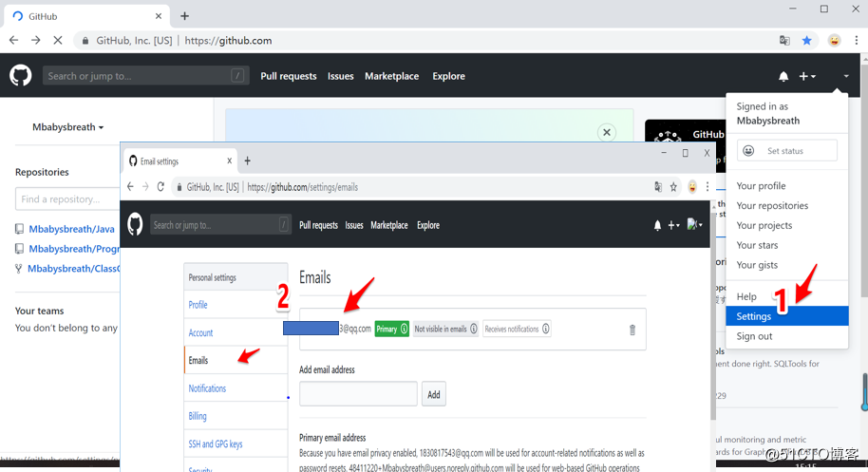Viewport: 868px width, 472px height.
Task: Open new tab in back browser window
Action: pos(184,16)
